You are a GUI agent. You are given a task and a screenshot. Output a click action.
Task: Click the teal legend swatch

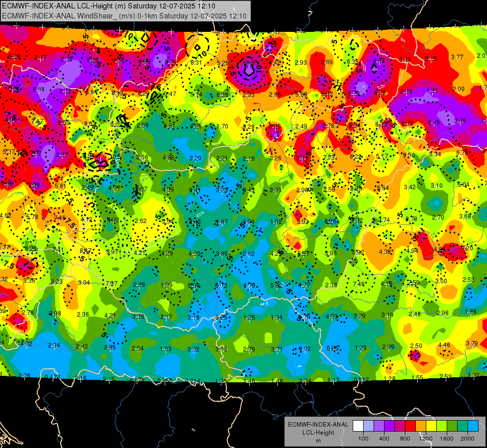click(x=463, y=426)
